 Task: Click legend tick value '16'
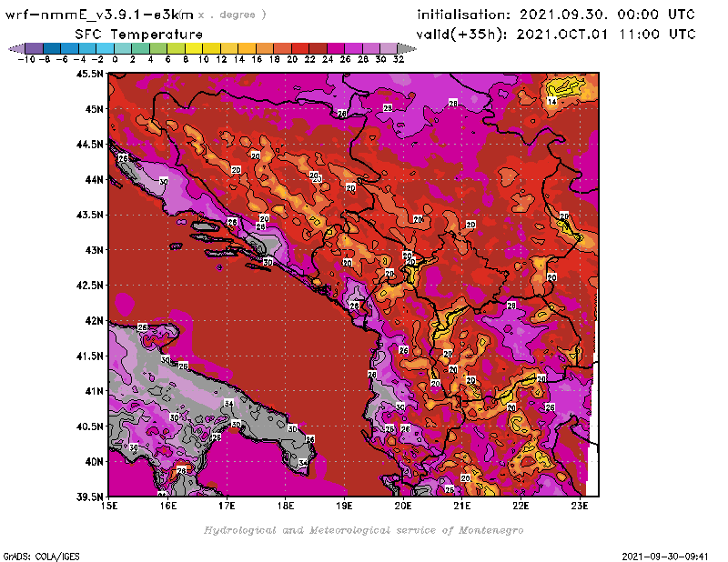tap(257, 59)
